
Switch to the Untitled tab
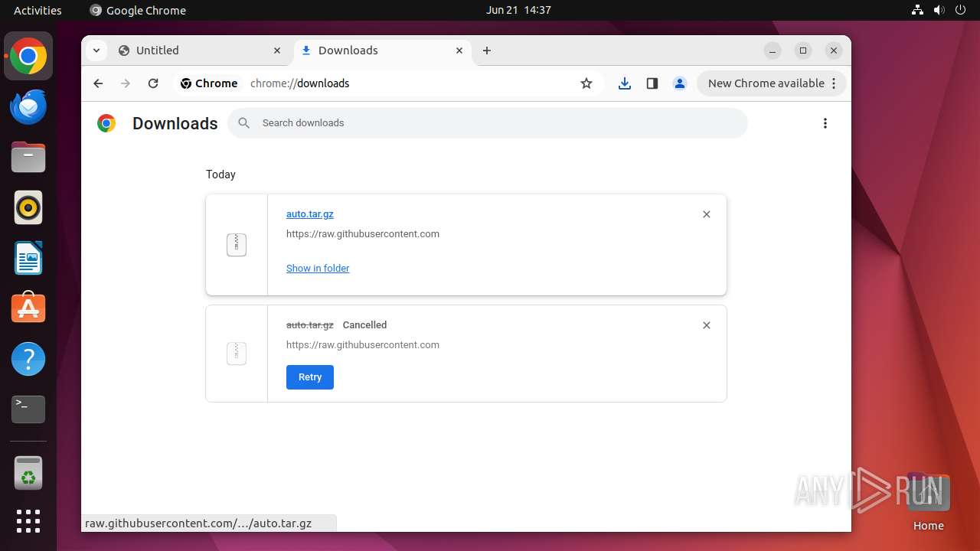point(201,51)
